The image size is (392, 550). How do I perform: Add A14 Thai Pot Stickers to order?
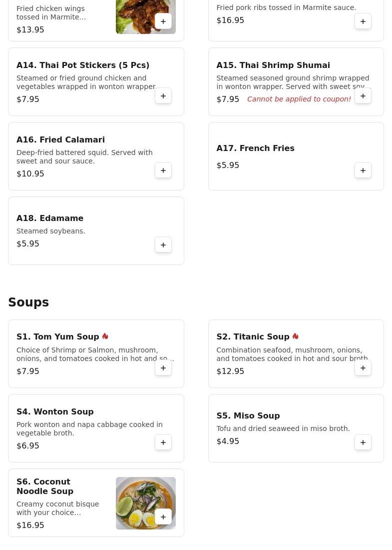coord(163,96)
